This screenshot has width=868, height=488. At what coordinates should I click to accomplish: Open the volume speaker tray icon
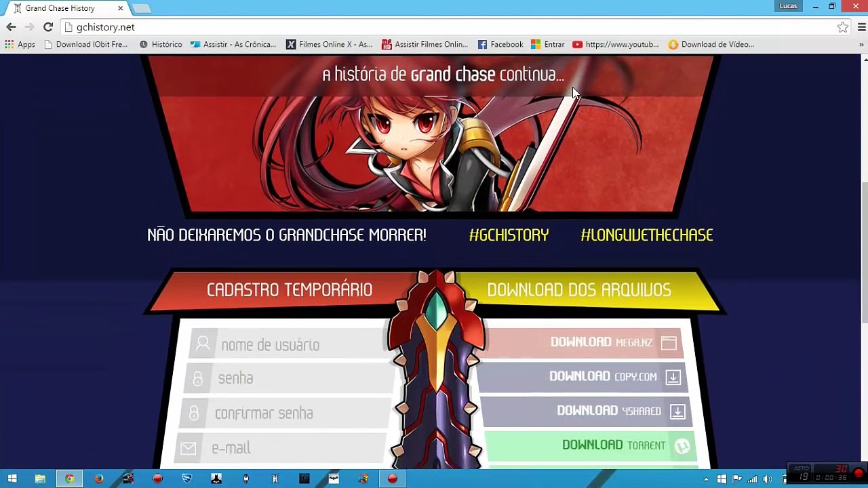[768, 479]
